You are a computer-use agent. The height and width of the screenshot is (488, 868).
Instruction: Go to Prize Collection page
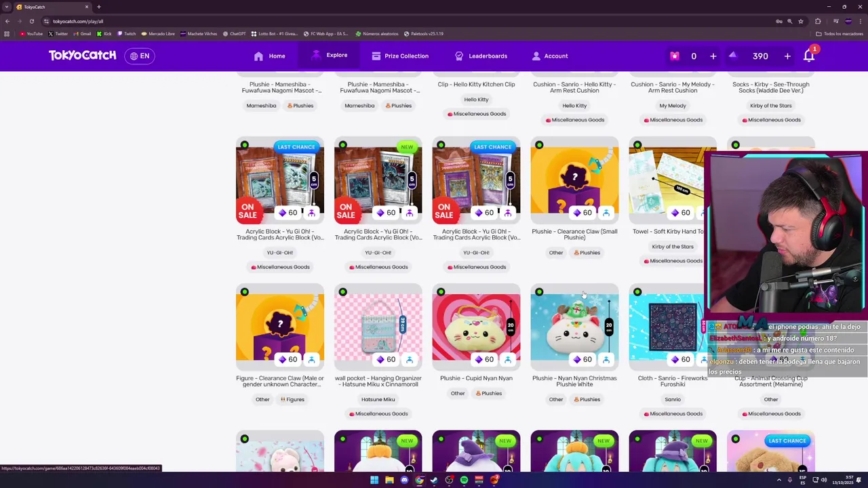(x=399, y=56)
